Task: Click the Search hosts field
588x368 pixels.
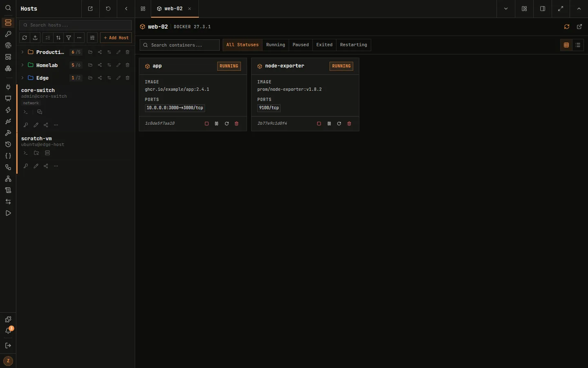Action: [76, 25]
